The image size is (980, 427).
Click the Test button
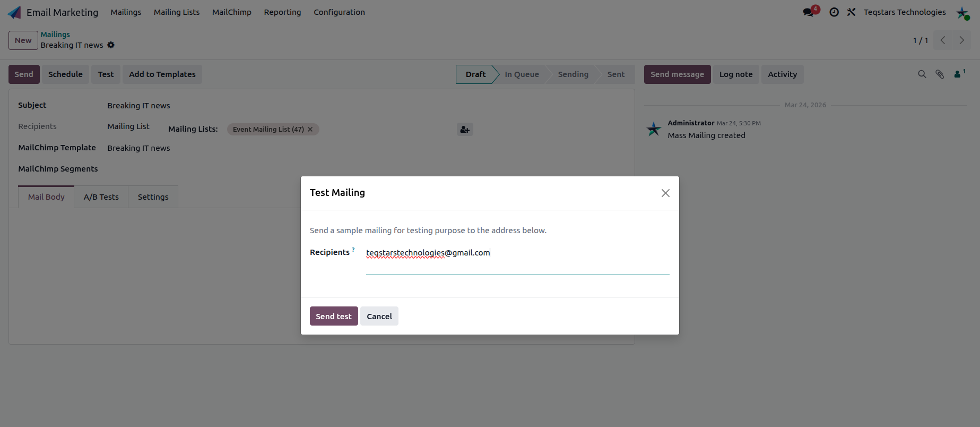click(106, 74)
